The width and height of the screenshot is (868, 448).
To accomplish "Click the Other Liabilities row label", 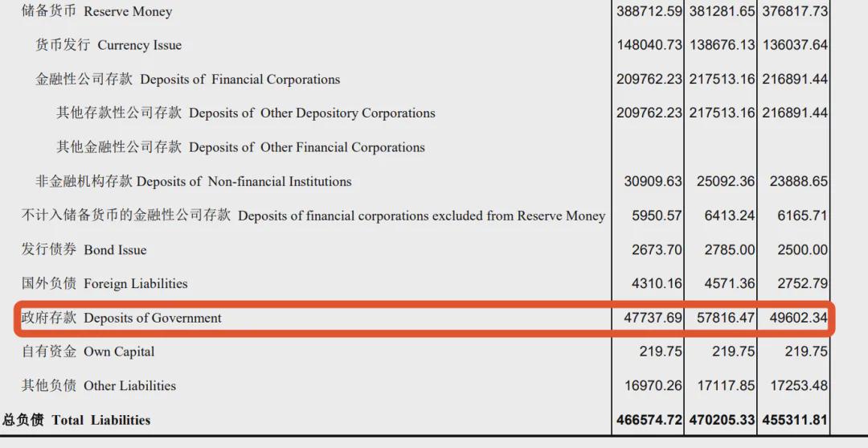I will click(99, 386).
